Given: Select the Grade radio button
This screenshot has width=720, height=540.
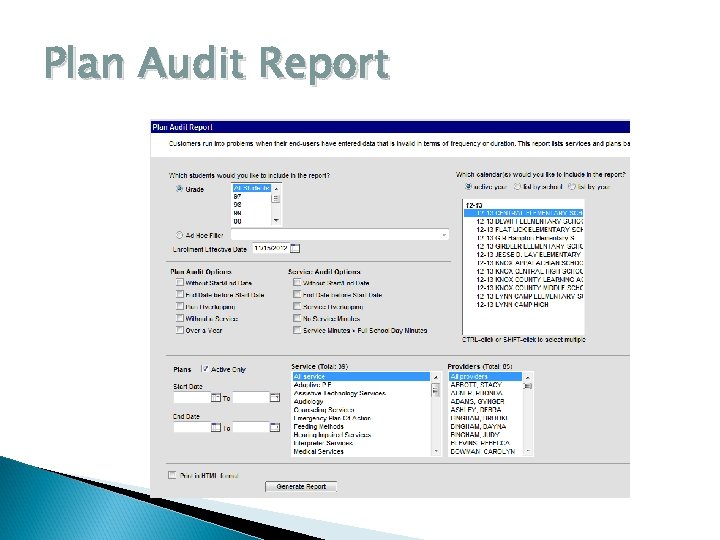Looking at the screenshot, I should pos(180,189).
